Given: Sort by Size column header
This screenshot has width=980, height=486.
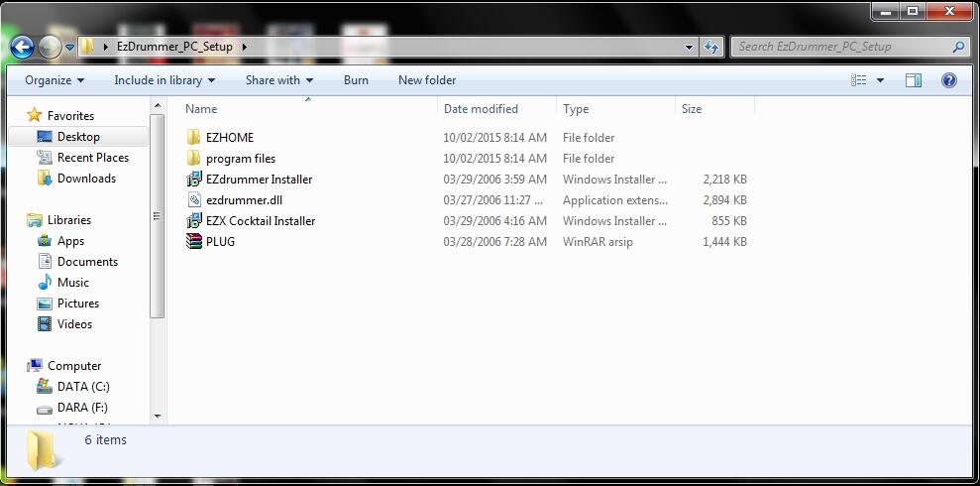Looking at the screenshot, I should coord(692,109).
